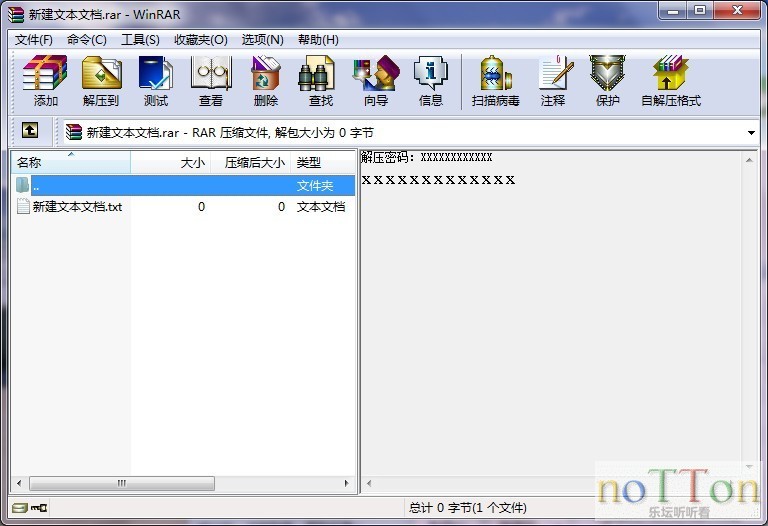Launch the Wizard (向导) icon

(x=376, y=81)
